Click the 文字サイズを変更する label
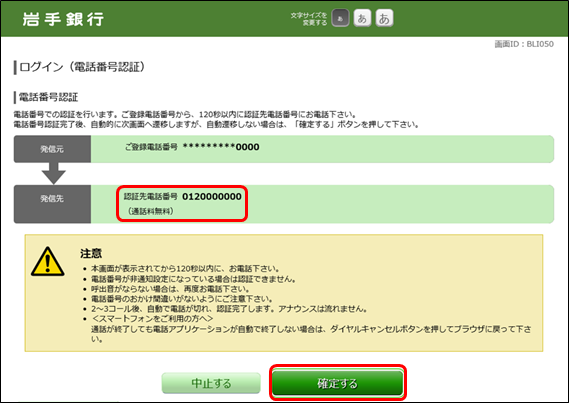 click(x=309, y=19)
